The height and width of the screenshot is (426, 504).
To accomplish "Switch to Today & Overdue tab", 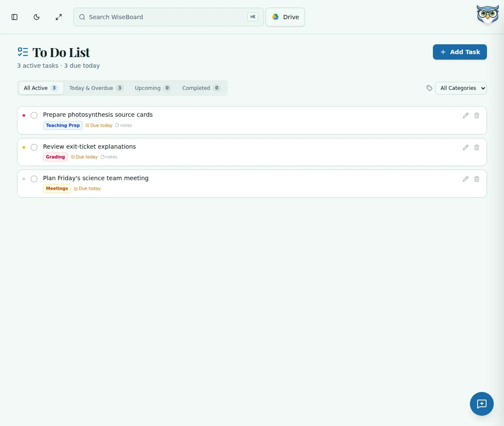I will point(96,88).
